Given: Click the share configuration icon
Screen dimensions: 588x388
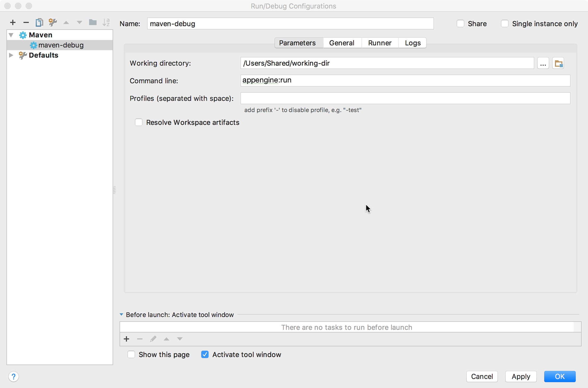Looking at the screenshot, I should pos(461,23).
